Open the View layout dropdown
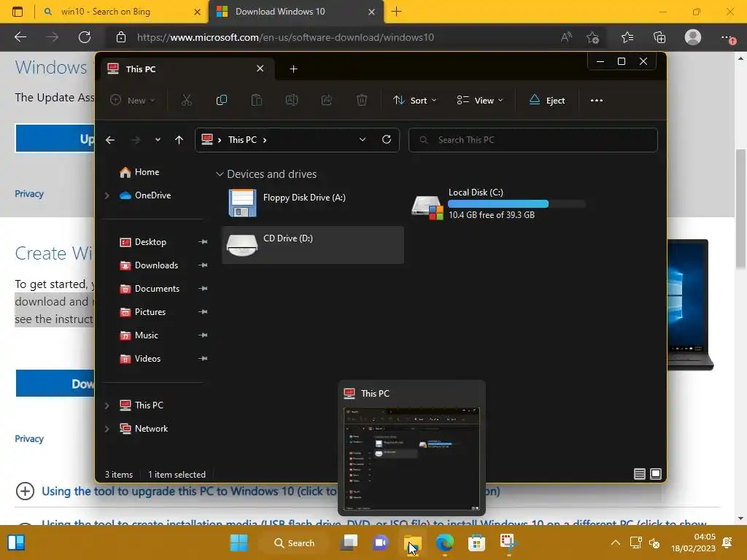The width and height of the screenshot is (747, 560). pyautogui.click(x=480, y=100)
